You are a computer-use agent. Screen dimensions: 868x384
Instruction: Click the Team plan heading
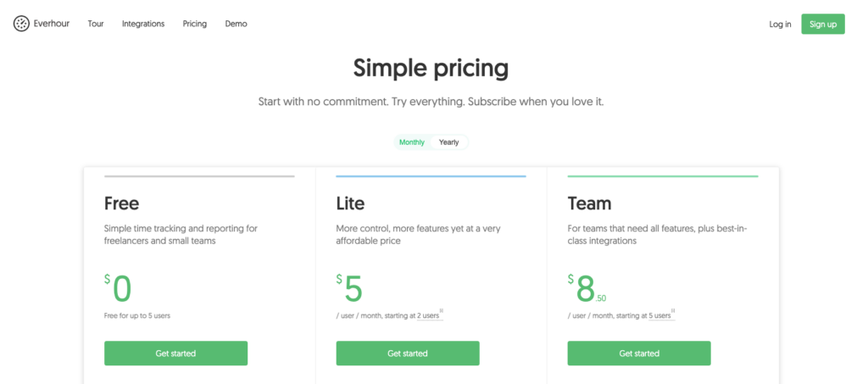(589, 203)
